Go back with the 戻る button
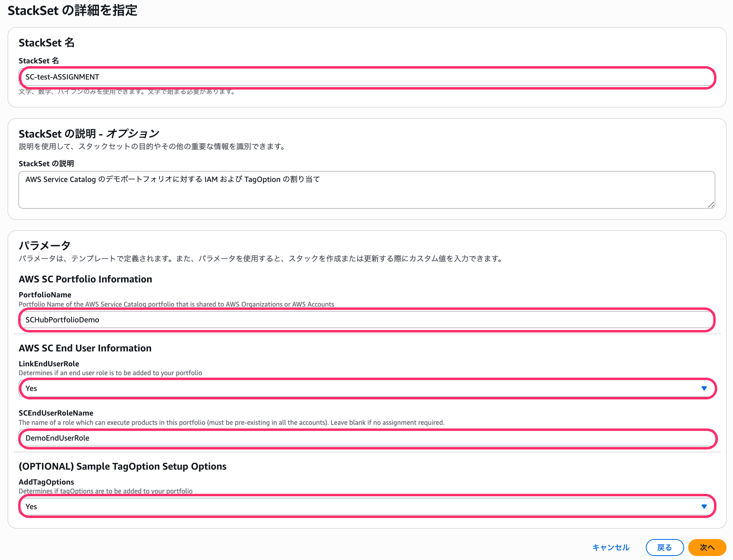The height and width of the screenshot is (560, 733). (664, 547)
